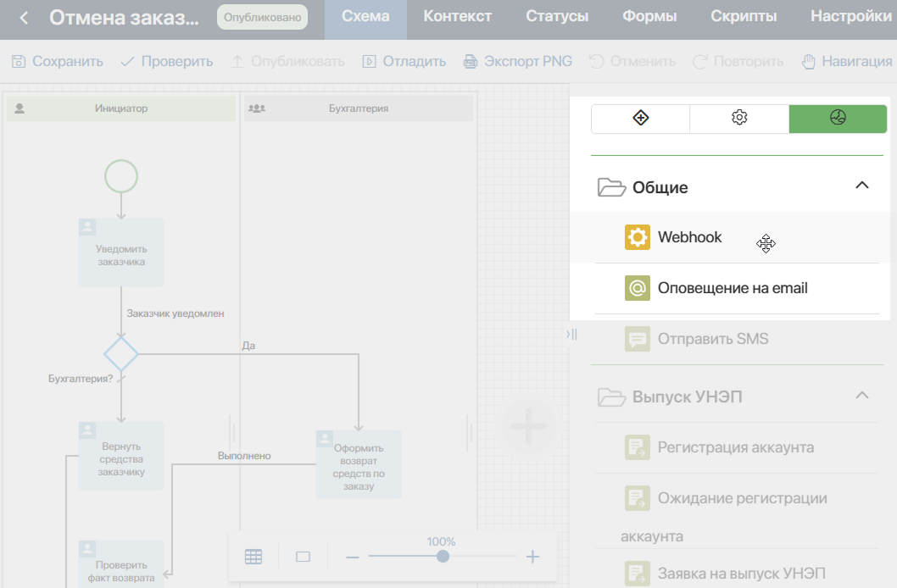Toggle table grid view icon
The width and height of the screenshot is (897, 588).
[x=253, y=557]
